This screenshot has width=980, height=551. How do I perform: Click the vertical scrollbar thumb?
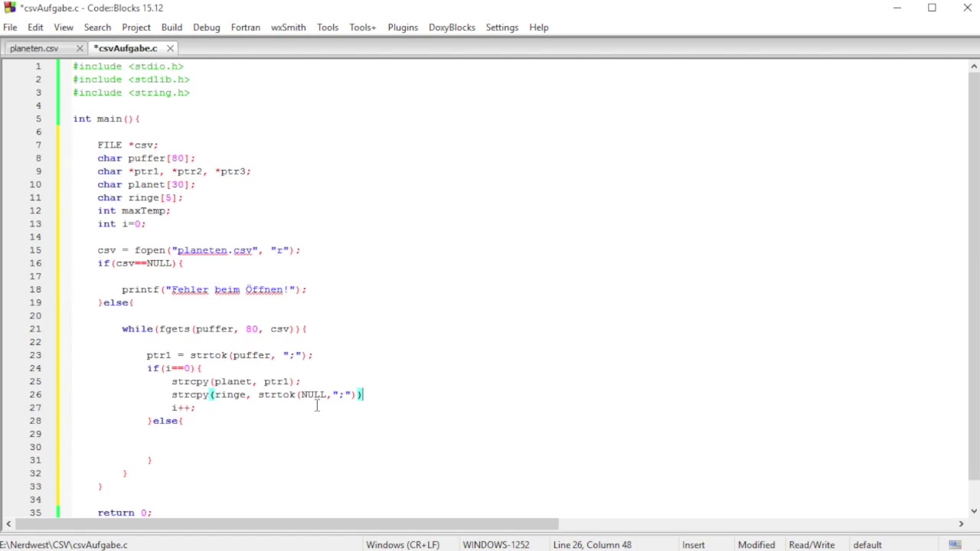pyautogui.click(x=974, y=277)
